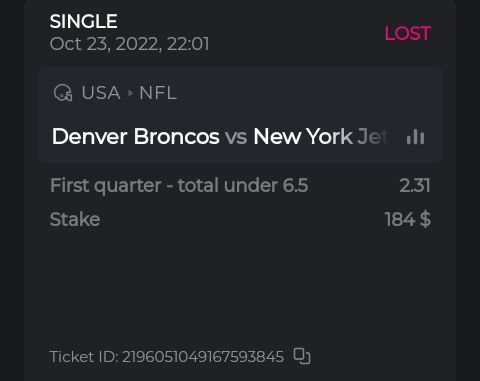480x381 pixels.
Task: Click the arrow between USA and NFL
Action: click(x=130, y=93)
